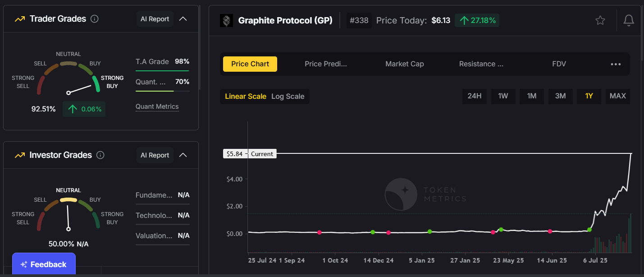
Task: Open Investor Grades AI Report
Action: click(155, 155)
